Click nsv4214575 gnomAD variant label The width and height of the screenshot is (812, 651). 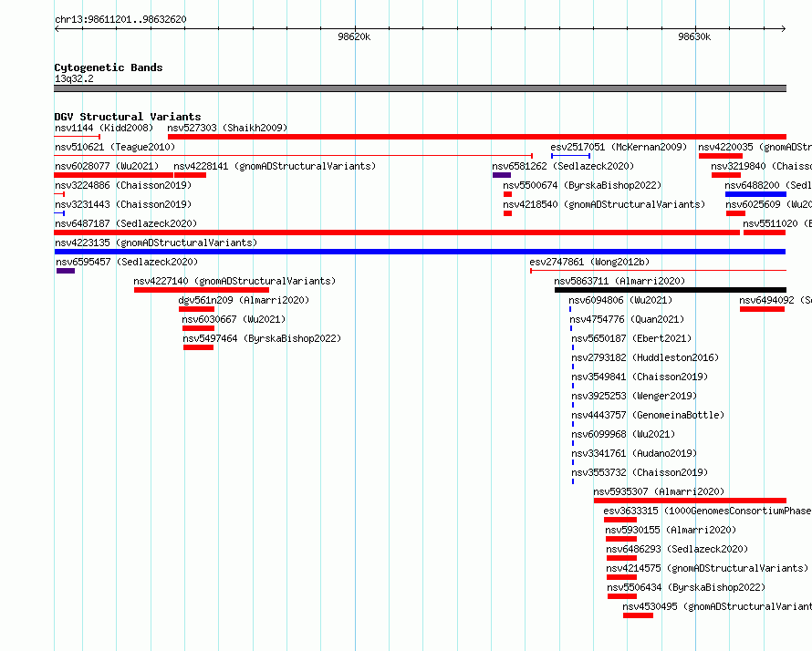[x=707, y=568]
